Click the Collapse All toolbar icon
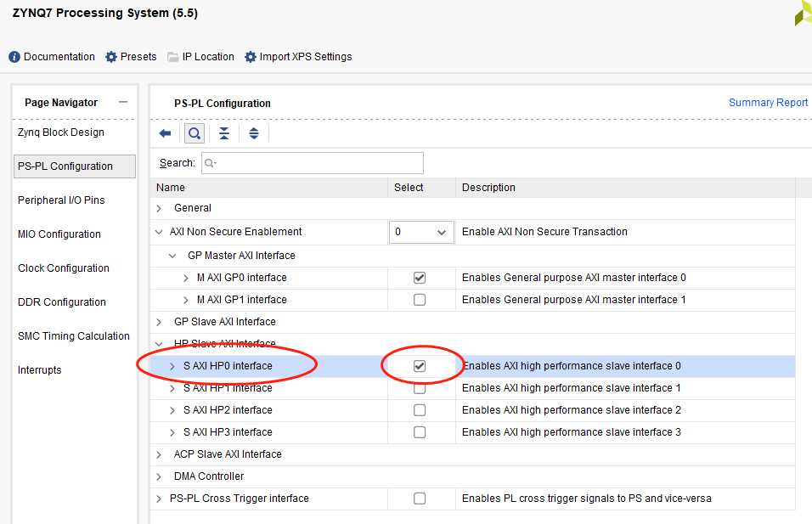Viewport: 812px width, 524px height. click(223, 133)
